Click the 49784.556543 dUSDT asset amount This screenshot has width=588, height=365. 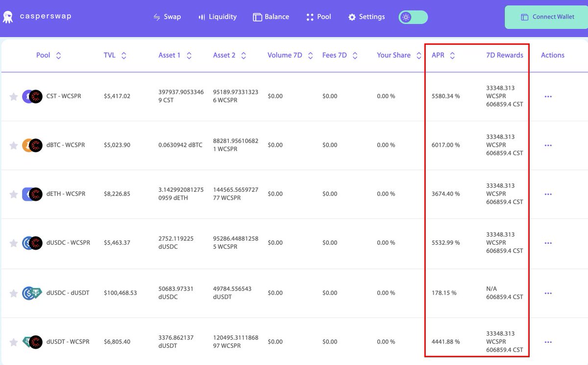(x=232, y=293)
